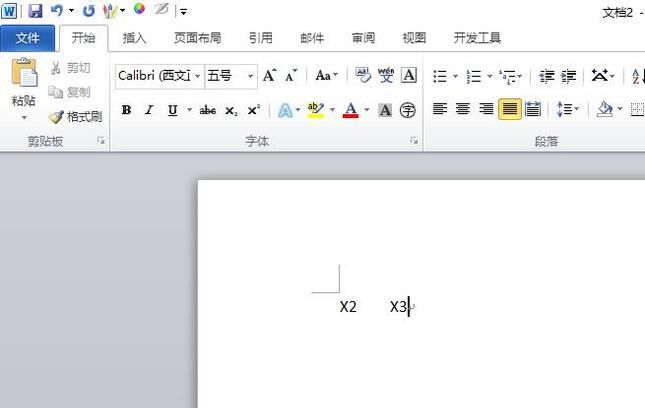Undo the last action

(x=57, y=10)
